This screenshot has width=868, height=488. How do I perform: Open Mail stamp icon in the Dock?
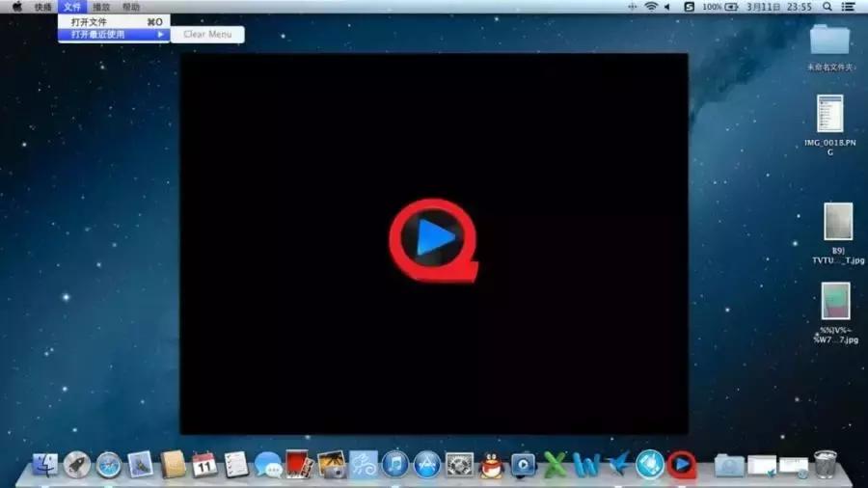pos(141,464)
